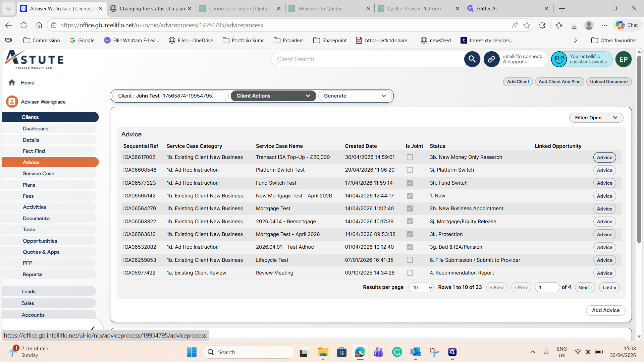The image size is (644, 362).
Task: Open browser Extensions puzzle icon
Action: [x=542, y=25]
